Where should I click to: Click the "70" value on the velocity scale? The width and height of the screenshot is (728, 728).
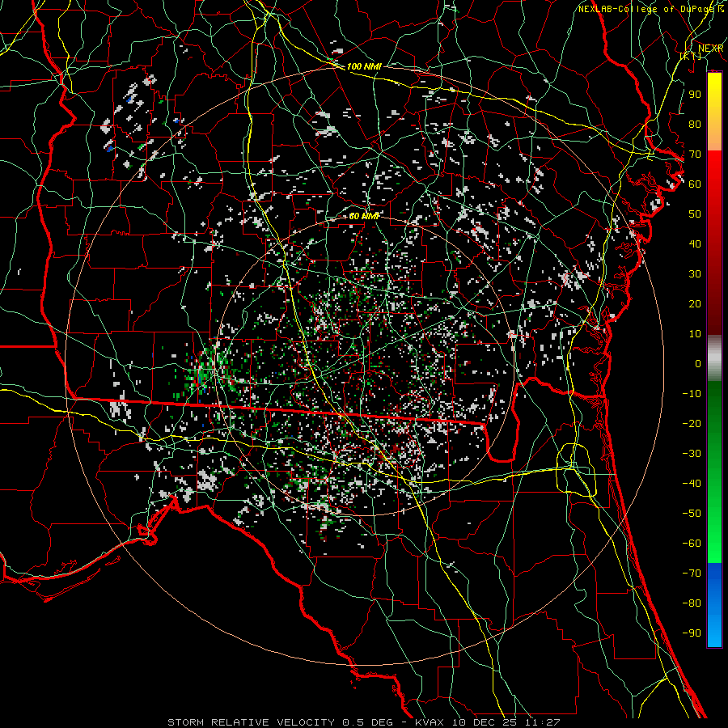click(695, 154)
